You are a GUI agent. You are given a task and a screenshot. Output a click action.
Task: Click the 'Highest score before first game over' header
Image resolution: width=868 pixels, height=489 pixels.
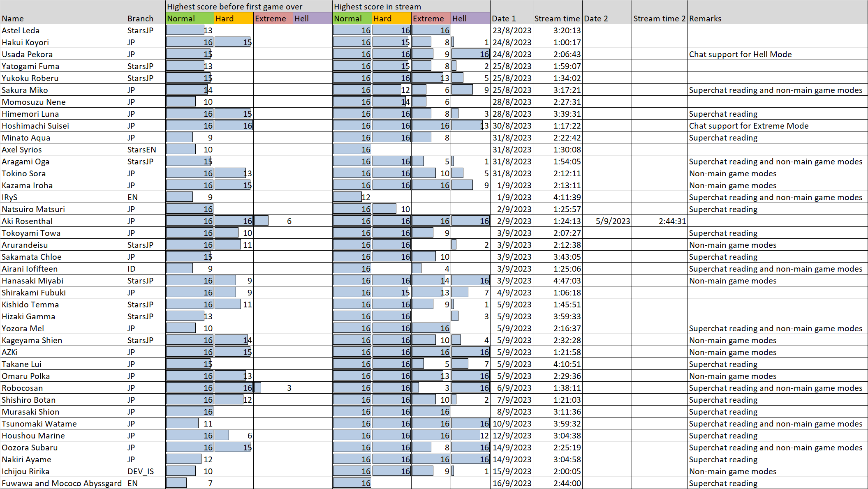(x=249, y=7)
